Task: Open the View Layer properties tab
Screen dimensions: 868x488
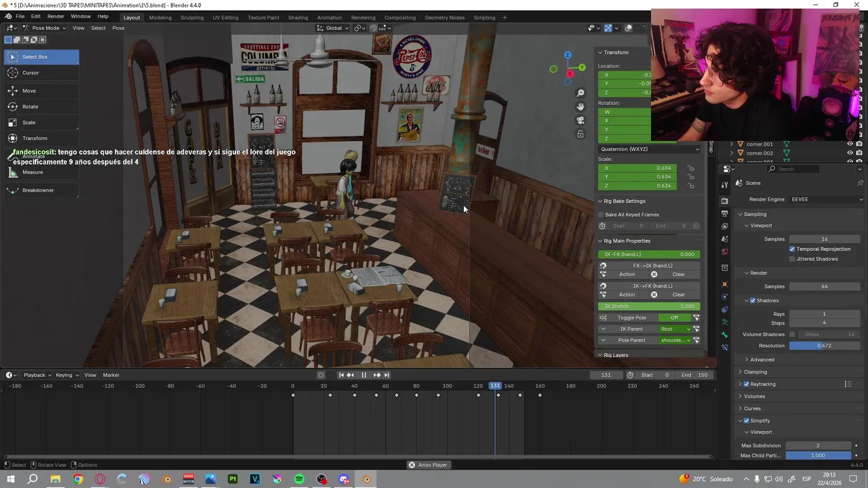Action: tap(724, 226)
